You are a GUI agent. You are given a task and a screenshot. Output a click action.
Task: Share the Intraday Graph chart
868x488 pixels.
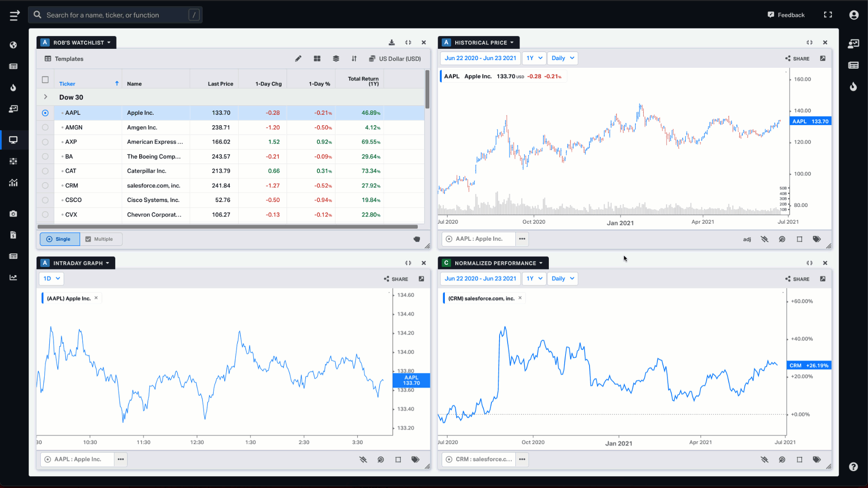click(396, 279)
